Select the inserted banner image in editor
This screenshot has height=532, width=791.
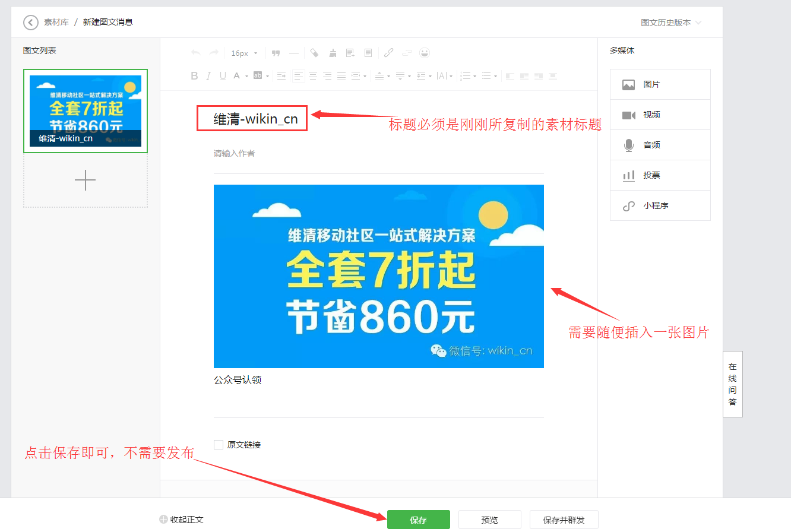(379, 276)
